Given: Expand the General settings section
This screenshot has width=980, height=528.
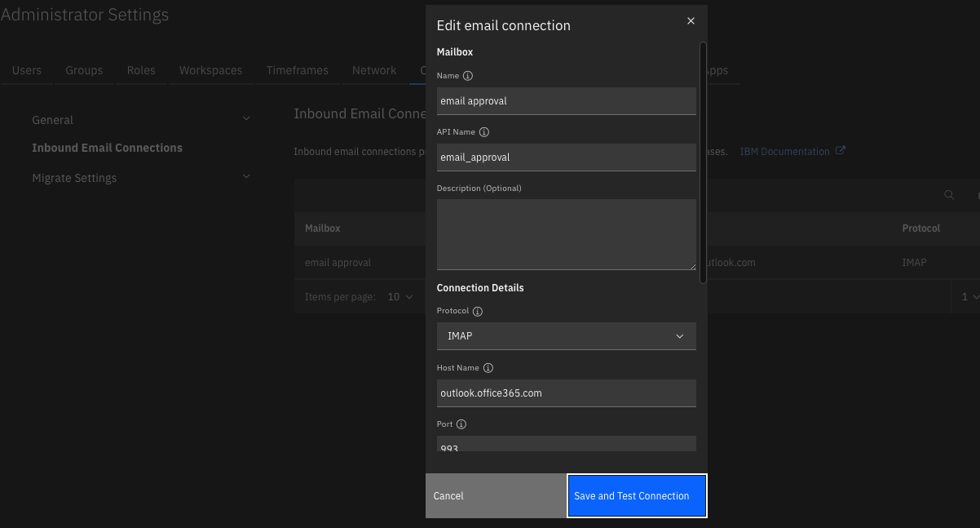Looking at the screenshot, I should tap(246, 119).
